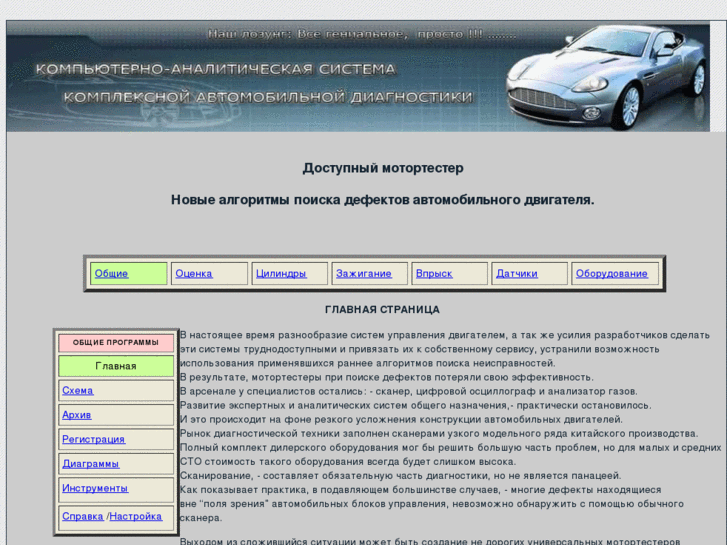
Task: Switch to the Оценка tab
Action: [x=194, y=274]
